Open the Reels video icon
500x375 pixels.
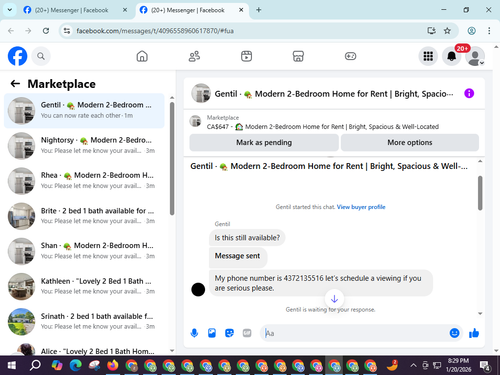click(246, 56)
